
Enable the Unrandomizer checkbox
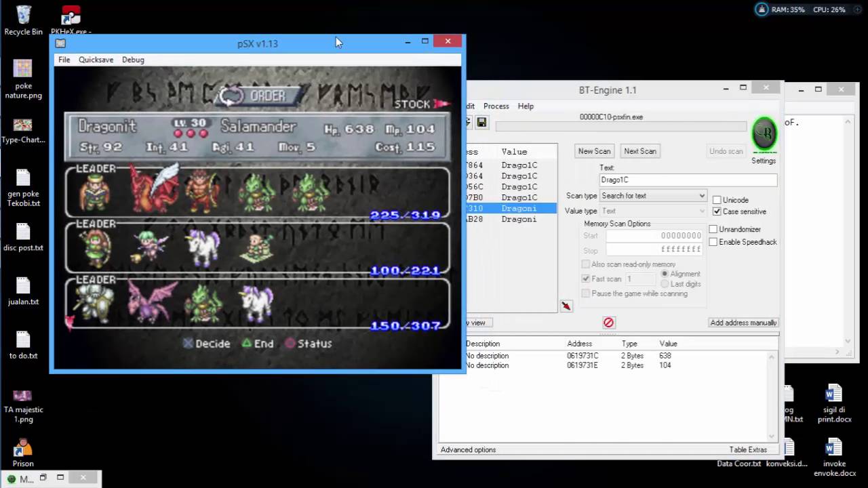click(713, 229)
